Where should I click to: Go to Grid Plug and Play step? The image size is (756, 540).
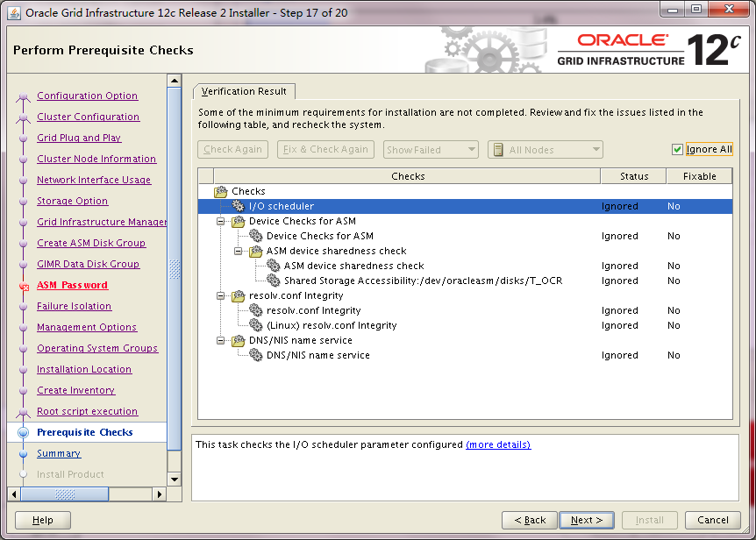[x=79, y=138]
